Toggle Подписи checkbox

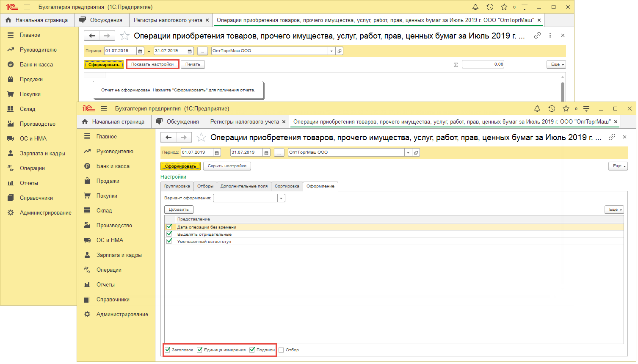[x=252, y=350]
